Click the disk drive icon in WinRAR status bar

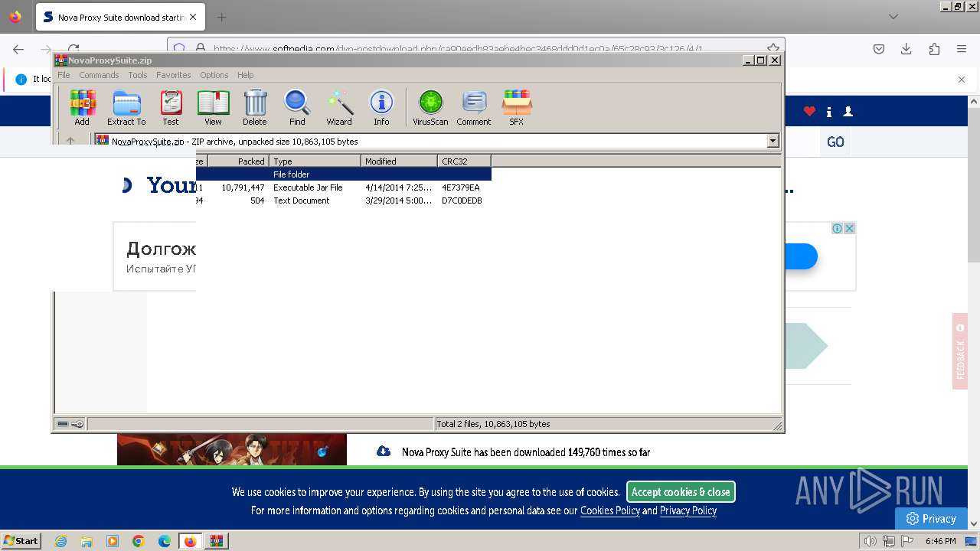pyautogui.click(x=63, y=424)
